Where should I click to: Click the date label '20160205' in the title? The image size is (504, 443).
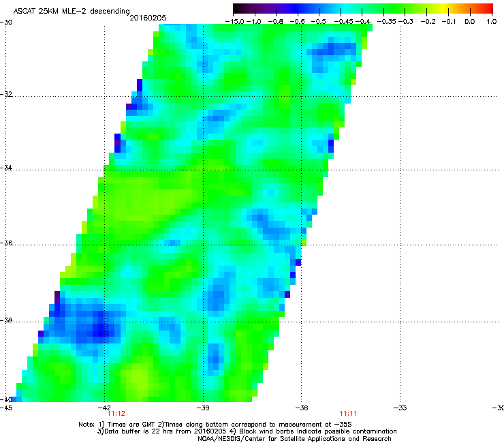coord(148,18)
